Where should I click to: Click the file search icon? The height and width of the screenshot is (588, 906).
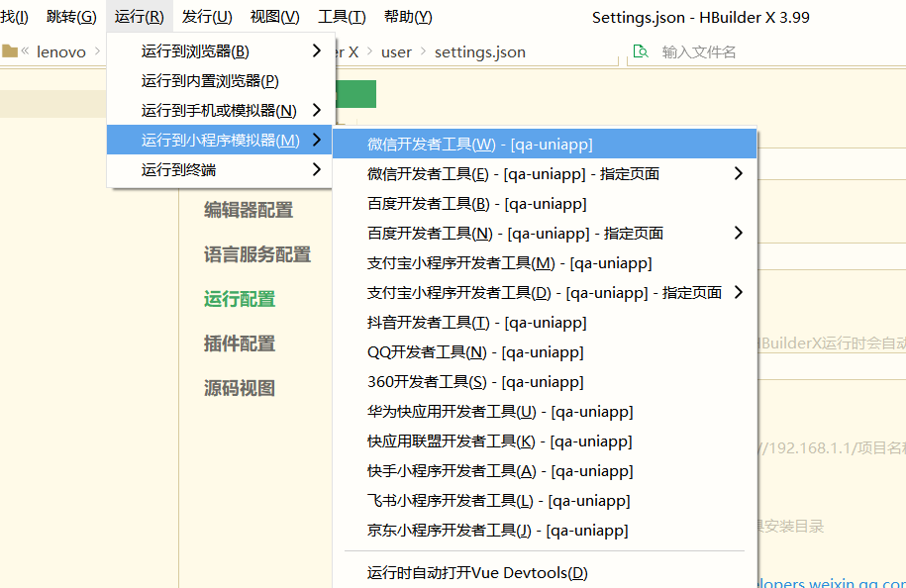(641, 51)
